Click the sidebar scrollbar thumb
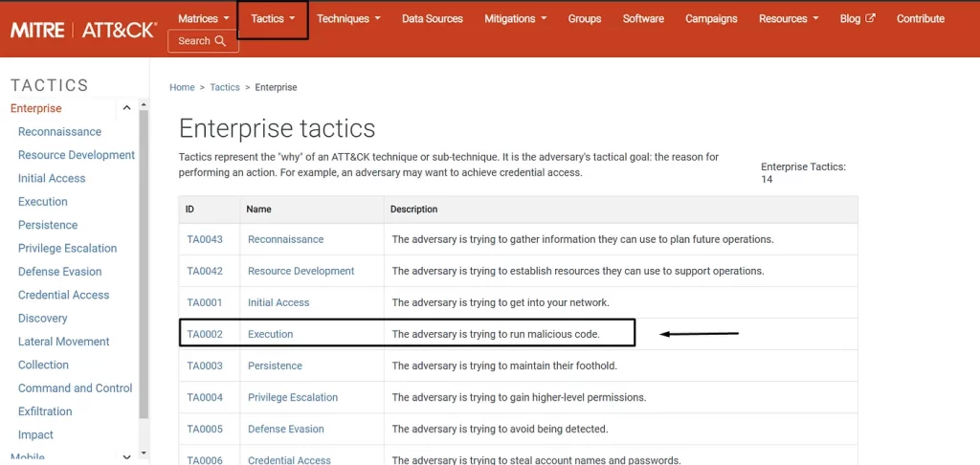Image resolution: width=980 pixels, height=465 pixels. [x=144, y=264]
